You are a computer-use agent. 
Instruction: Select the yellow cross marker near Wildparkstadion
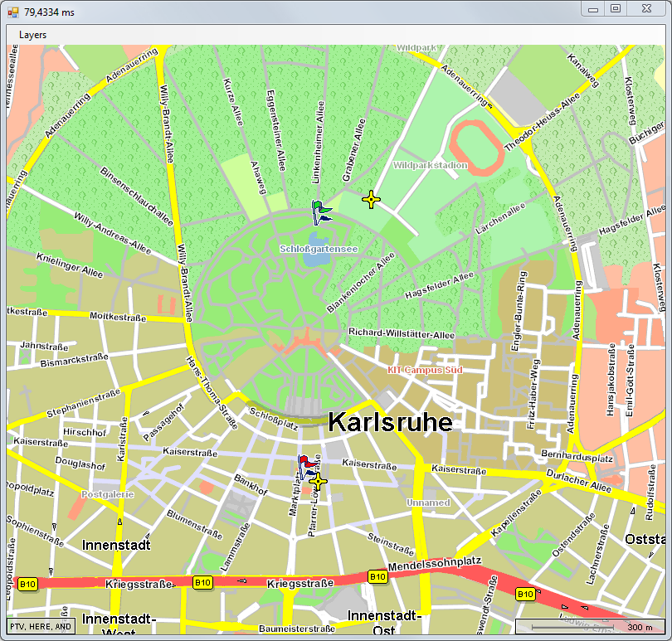[371, 199]
